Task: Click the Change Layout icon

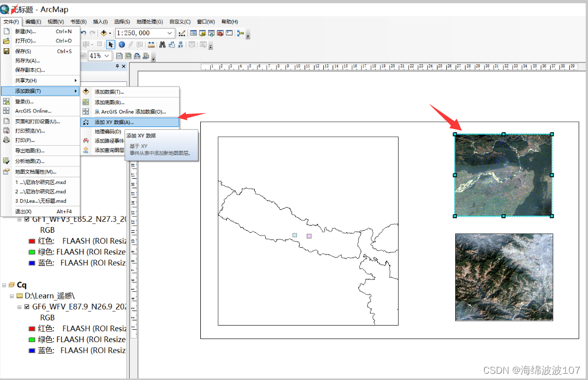Action: click(x=137, y=56)
